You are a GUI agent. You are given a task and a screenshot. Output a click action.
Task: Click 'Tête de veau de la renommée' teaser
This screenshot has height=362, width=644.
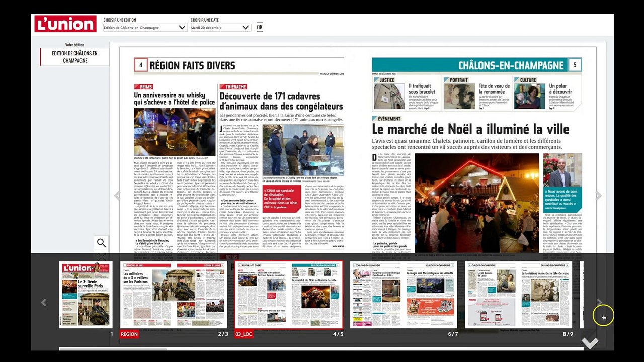click(x=495, y=89)
